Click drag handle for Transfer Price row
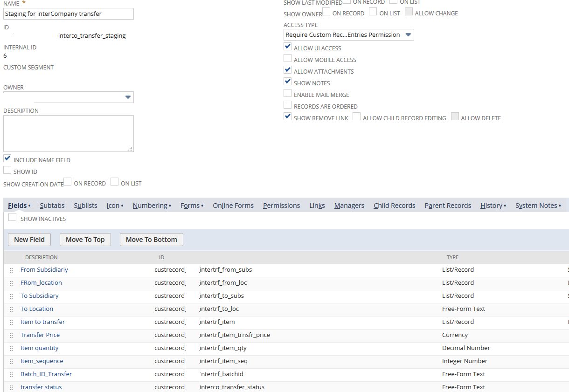 click(x=11, y=336)
